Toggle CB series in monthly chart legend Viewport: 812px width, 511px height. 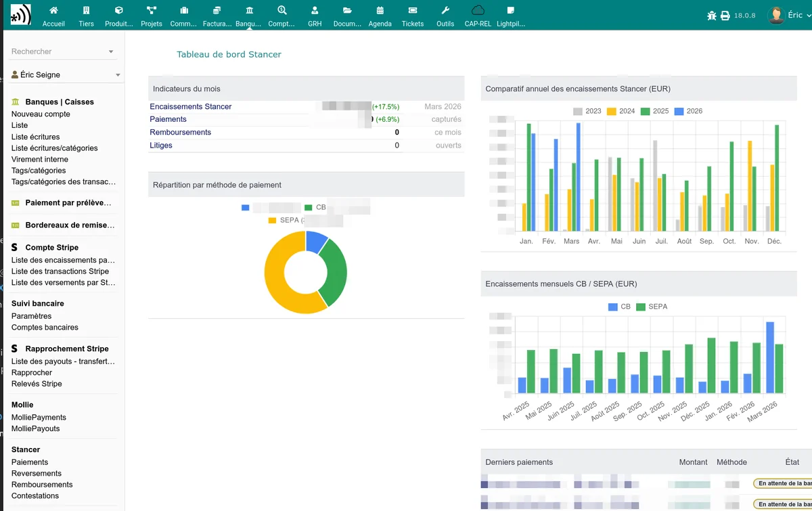(619, 307)
